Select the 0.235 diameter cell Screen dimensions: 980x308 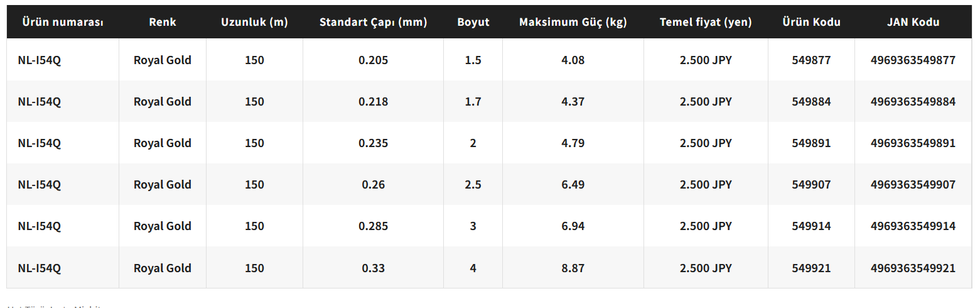point(373,143)
